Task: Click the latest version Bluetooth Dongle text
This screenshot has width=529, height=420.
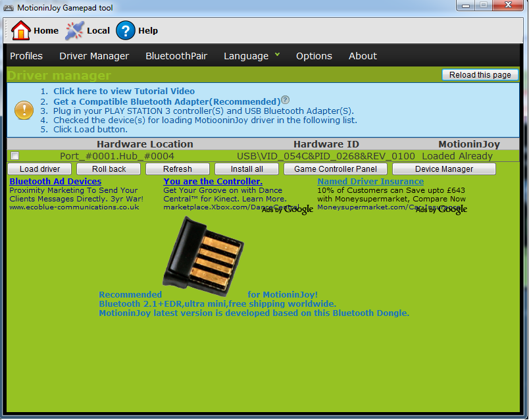Action: pyautogui.click(x=254, y=313)
